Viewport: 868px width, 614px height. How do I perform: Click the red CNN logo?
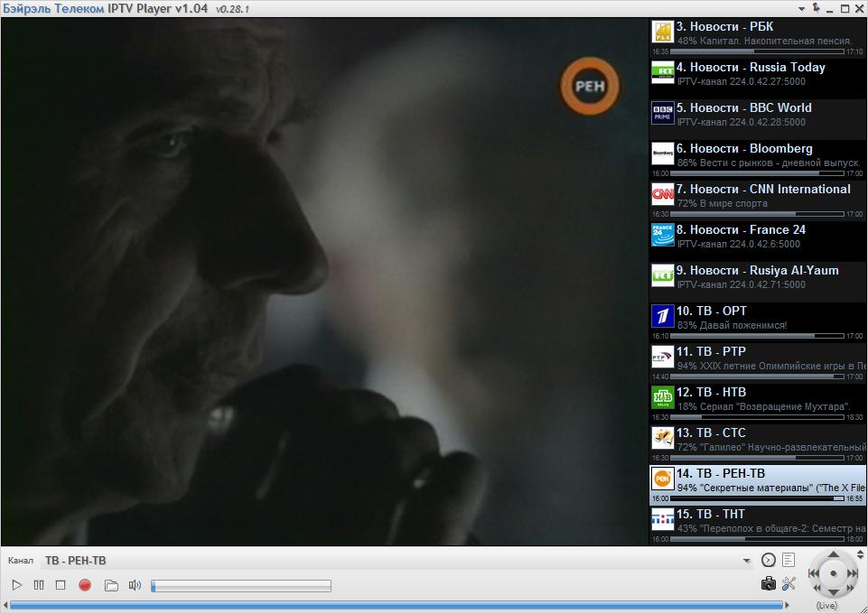pyautogui.click(x=663, y=195)
